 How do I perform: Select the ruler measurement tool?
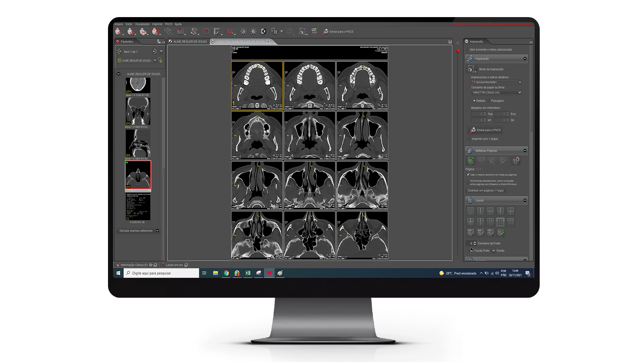(217, 32)
